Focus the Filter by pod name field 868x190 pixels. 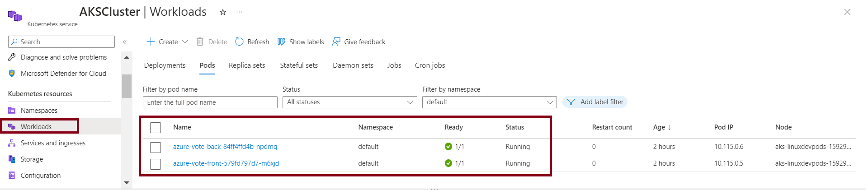point(210,102)
